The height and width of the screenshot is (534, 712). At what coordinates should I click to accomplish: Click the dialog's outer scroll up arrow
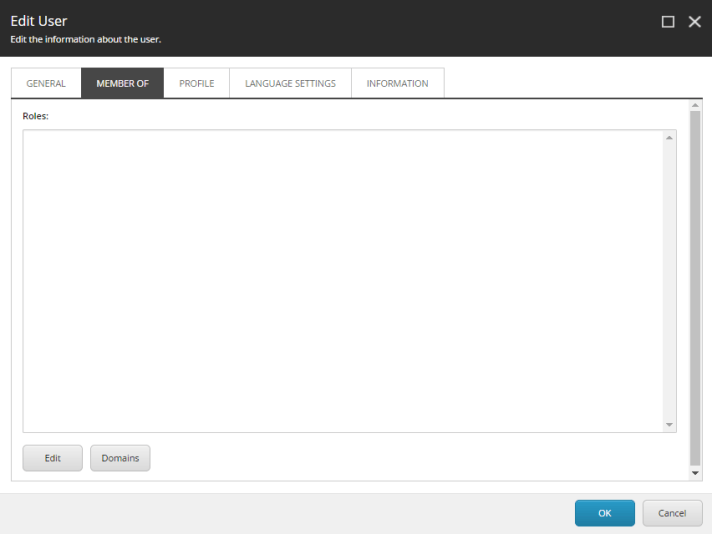(695, 105)
